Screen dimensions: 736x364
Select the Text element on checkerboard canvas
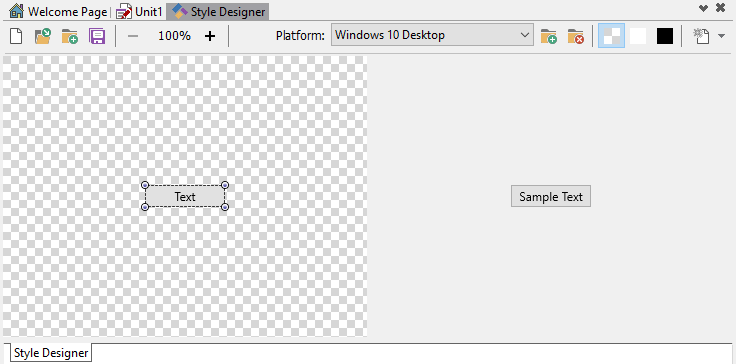(x=185, y=196)
